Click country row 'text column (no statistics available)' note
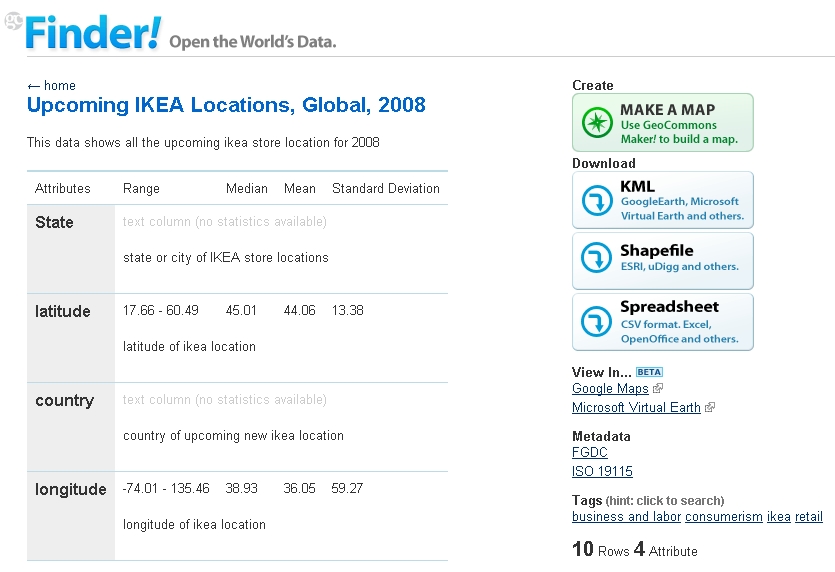 225,399
